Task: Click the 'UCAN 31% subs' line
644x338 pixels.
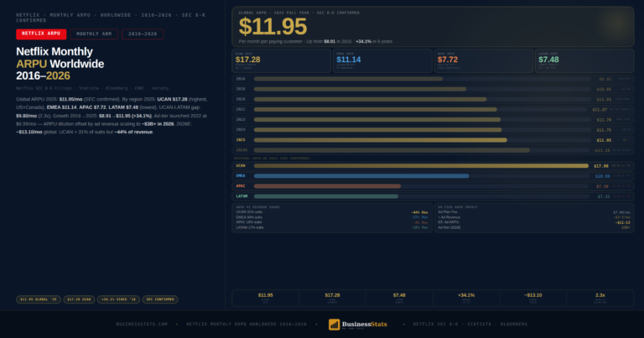Action: pos(249,212)
